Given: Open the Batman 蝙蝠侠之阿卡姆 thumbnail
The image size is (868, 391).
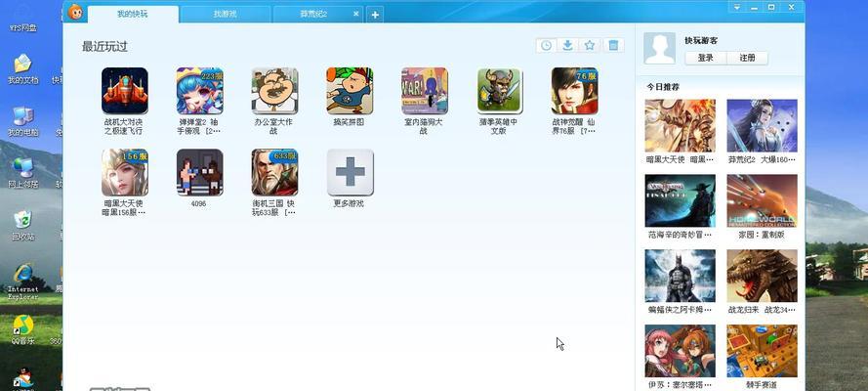Looking at the screenshot, I should 680,276.
